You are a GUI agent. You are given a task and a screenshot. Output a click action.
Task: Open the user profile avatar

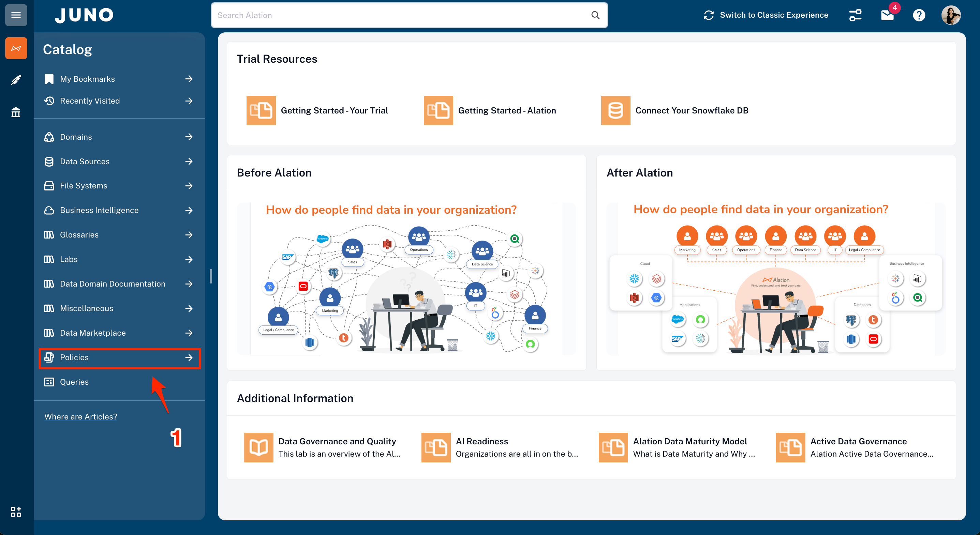point(951,15)
